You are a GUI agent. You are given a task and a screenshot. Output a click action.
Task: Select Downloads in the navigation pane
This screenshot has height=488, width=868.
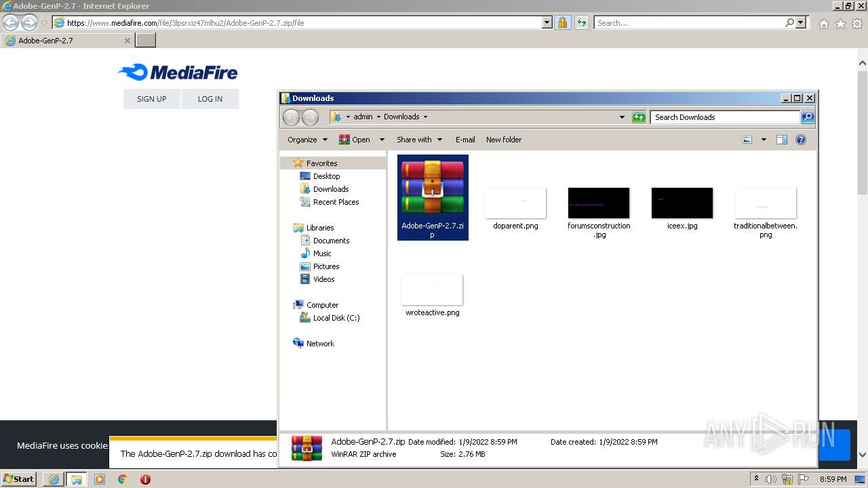(x=331, y=189)
